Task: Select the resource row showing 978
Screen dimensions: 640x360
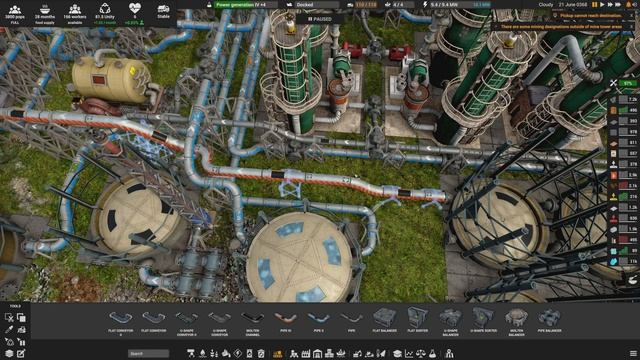Action: (624, 132)
